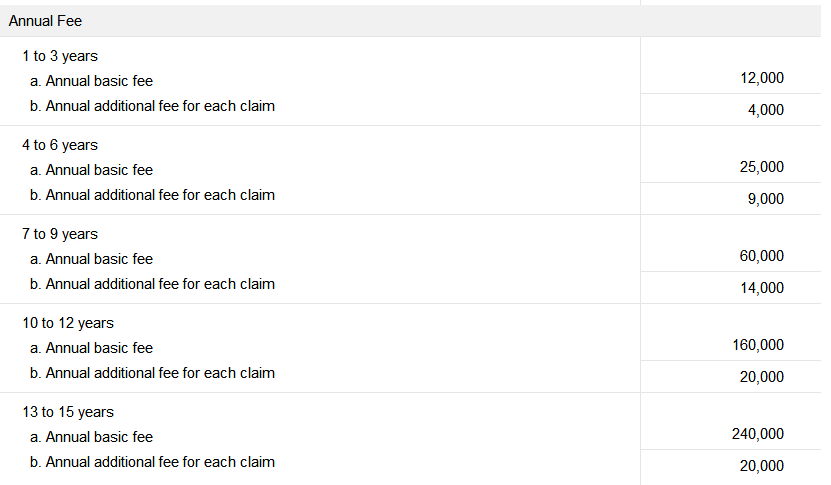The height and width of the screenshot is (485, 831).
Task: Click the 20,000 value under 10 to 12 years
Action: pyautogui.click(x=762, y=377)
